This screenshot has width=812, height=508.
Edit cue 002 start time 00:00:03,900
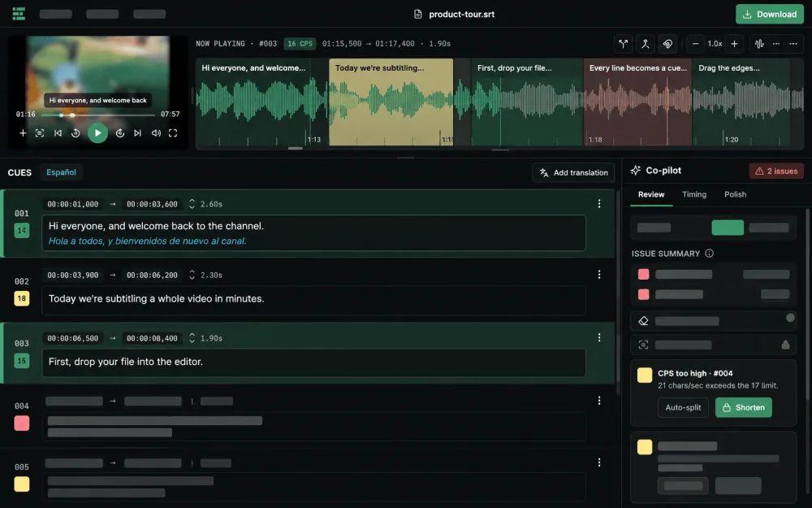(x=72, y=276)
